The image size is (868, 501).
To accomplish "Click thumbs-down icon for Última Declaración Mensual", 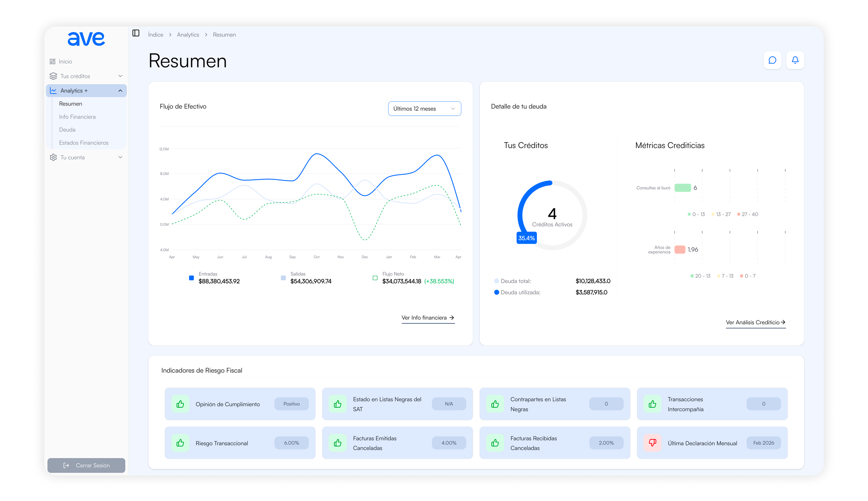I will (x=652, y=443).
